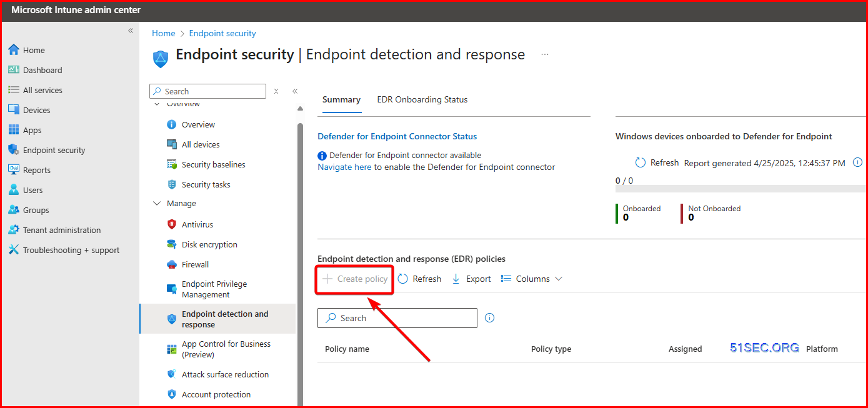
Task: Click the Firewall icon
Action: tap(172, 264)
